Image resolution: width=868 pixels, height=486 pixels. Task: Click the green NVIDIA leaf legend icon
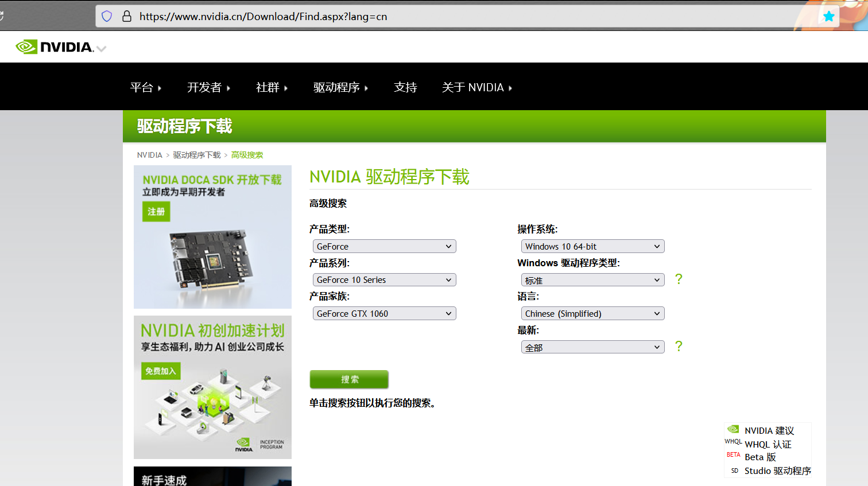[x=733, y=429]
